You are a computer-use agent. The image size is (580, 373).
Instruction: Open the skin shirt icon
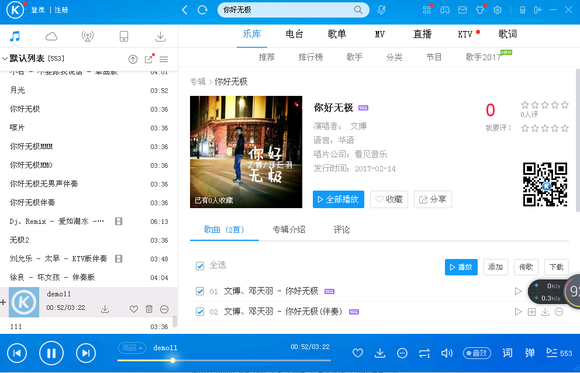click(x=480, y=10)
